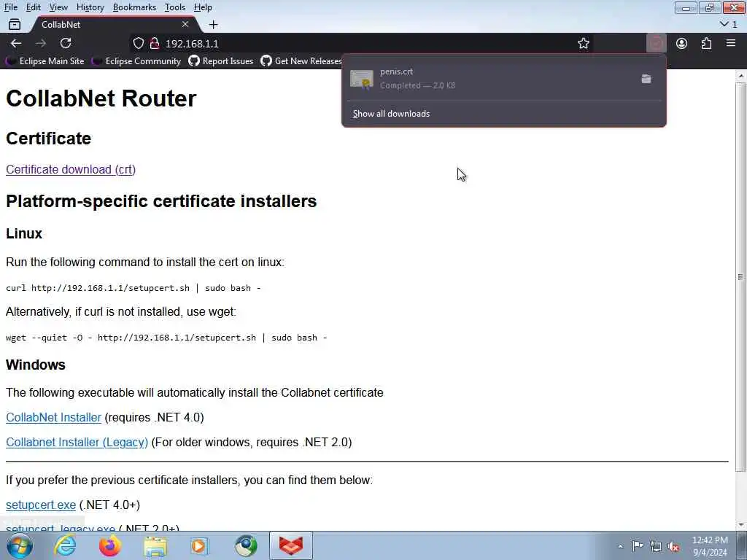Viewport: 747px width, 560px height.
Task: Open the taskbar clock and date
Action: (x=710, y=546)
